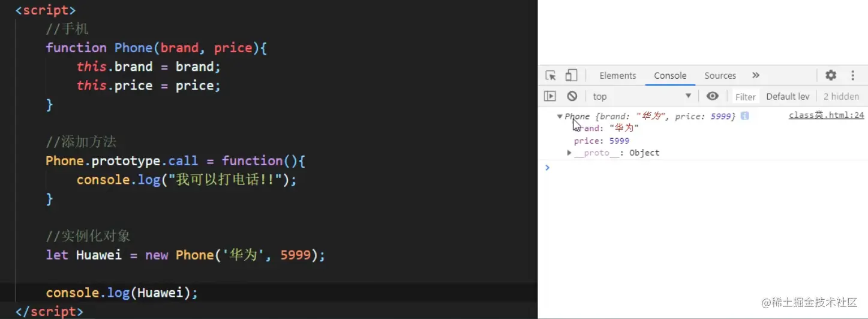Activate the inspect element picker icon

(551, 76)
